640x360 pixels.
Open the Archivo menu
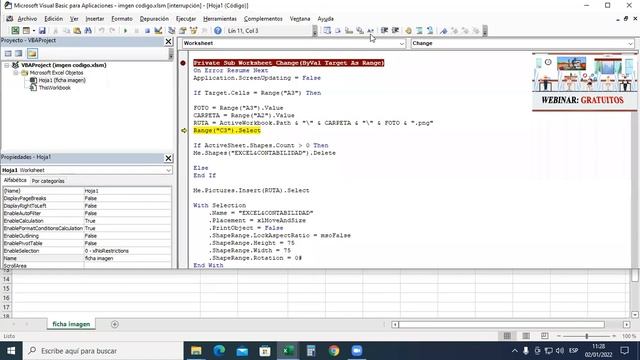click(x=27, y=19)
